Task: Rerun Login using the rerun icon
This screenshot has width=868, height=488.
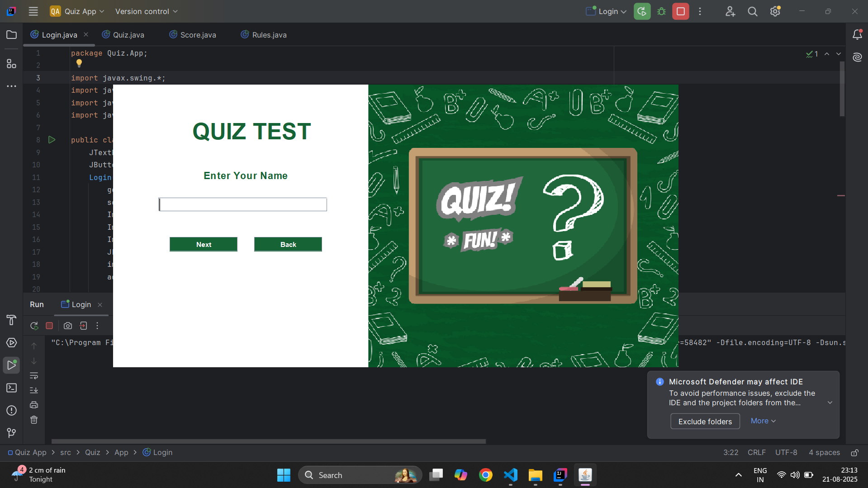Action: click(x=34, y=326)
